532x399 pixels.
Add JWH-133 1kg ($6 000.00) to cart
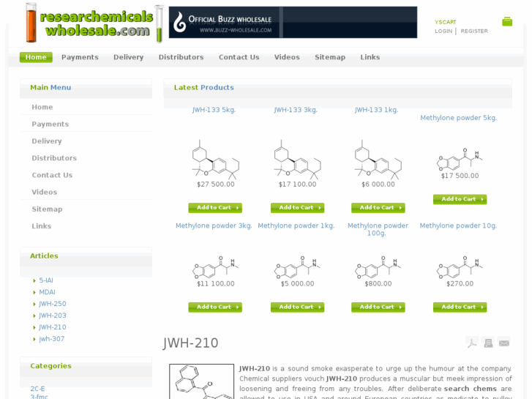tap(378, 207)
